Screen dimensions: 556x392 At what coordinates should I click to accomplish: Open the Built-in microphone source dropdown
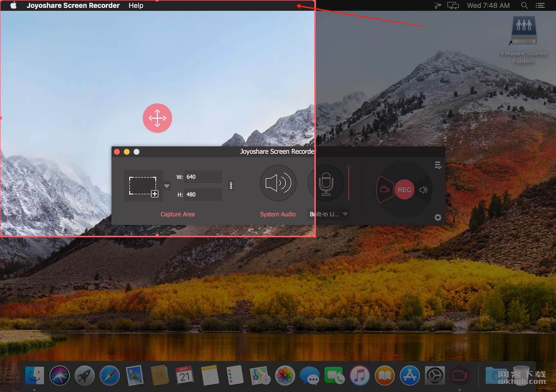click(x=328, y=214)
